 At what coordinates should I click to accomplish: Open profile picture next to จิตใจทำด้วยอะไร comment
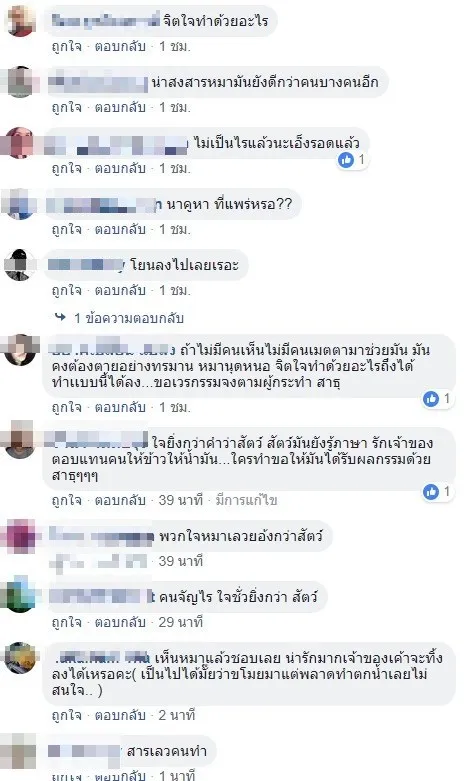[20, 21]
